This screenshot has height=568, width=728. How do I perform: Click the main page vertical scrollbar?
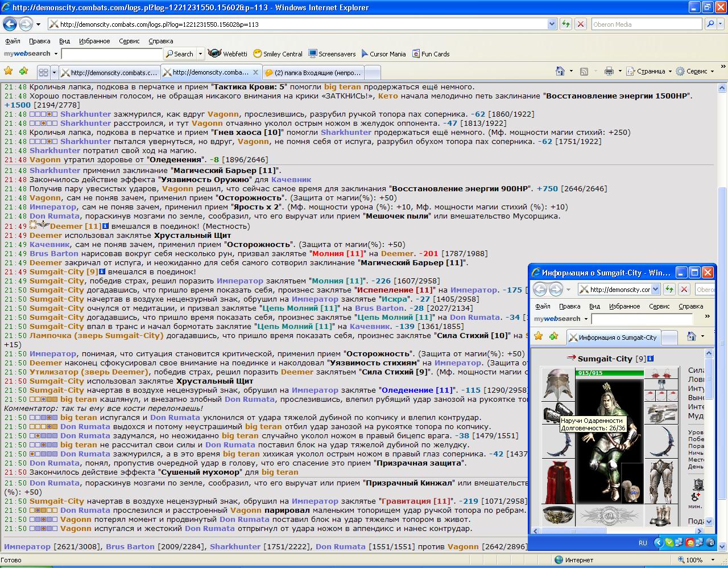(722, 307)
